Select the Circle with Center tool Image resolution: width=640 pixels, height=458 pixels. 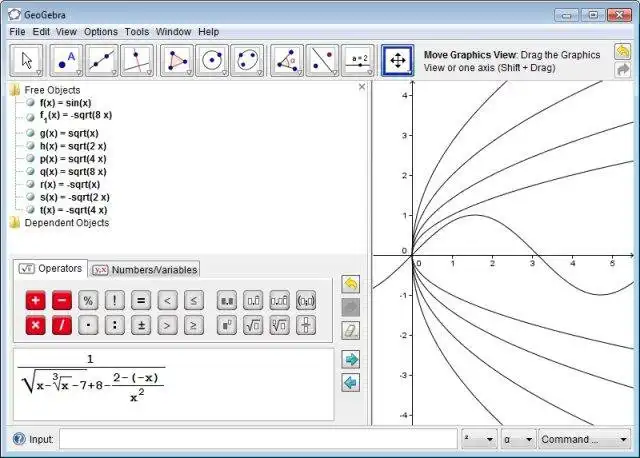tap(212, 60)
